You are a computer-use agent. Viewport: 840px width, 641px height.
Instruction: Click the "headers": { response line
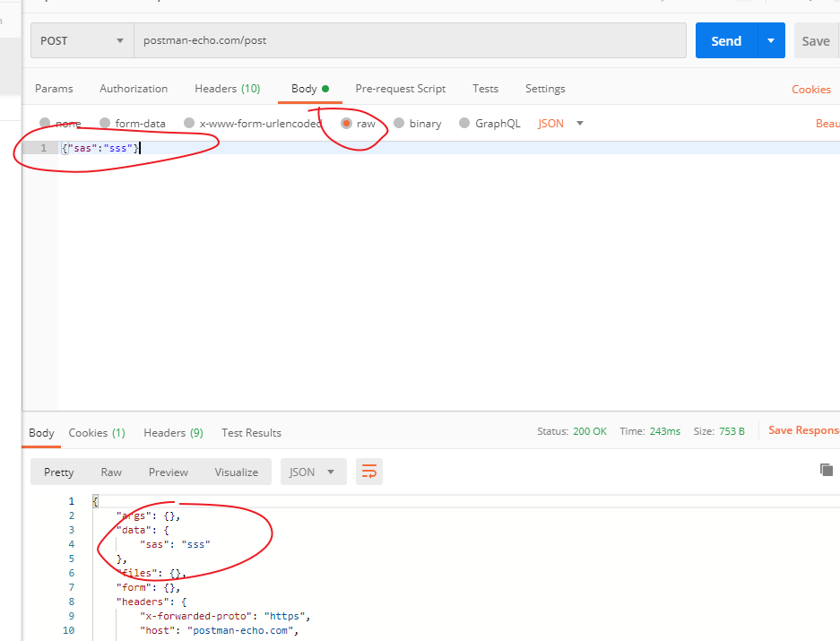(x=152, y=602)
